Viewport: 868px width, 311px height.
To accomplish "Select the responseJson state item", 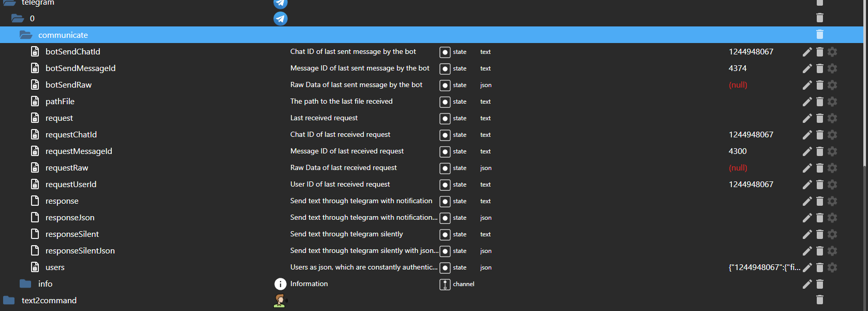I will pyautogui.click(x=70, y=218).
